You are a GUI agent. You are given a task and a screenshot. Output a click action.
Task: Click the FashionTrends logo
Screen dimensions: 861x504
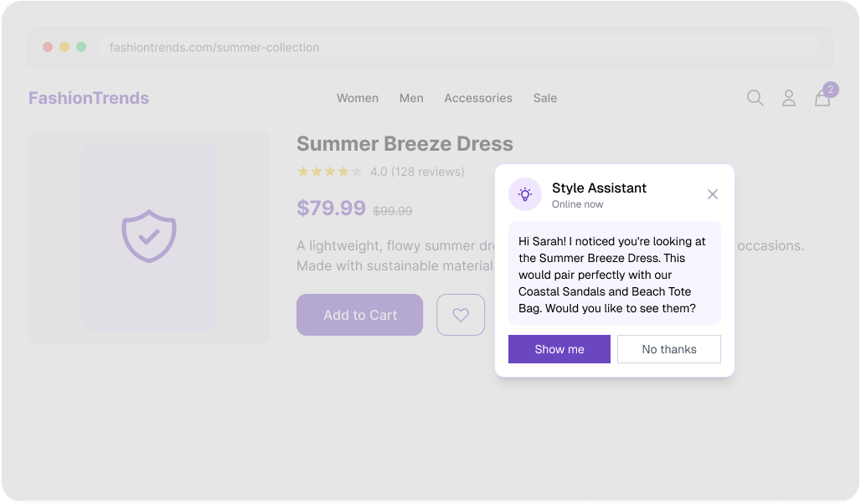[x=88, y=98]
